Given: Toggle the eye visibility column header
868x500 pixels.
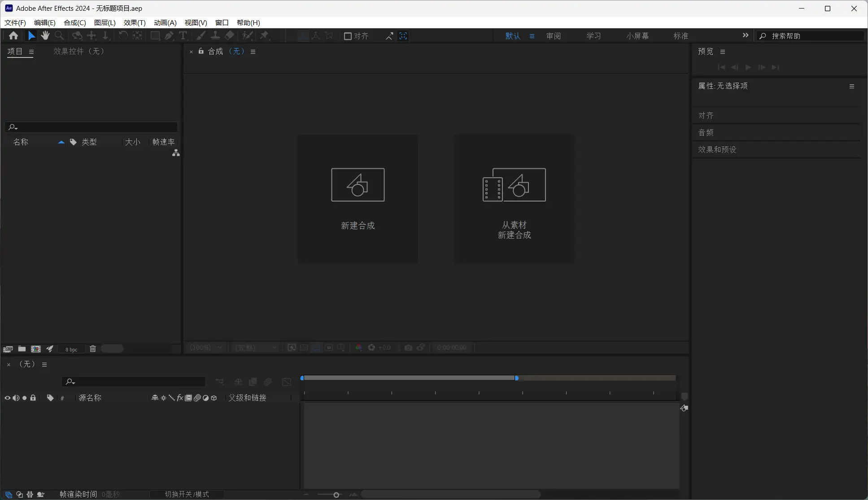Looking at the screenshot, I should 7,398.
